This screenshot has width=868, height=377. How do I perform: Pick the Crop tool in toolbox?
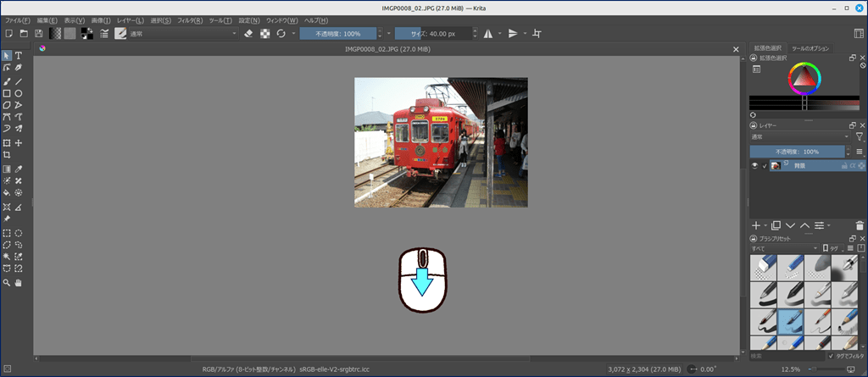point(7,155)
